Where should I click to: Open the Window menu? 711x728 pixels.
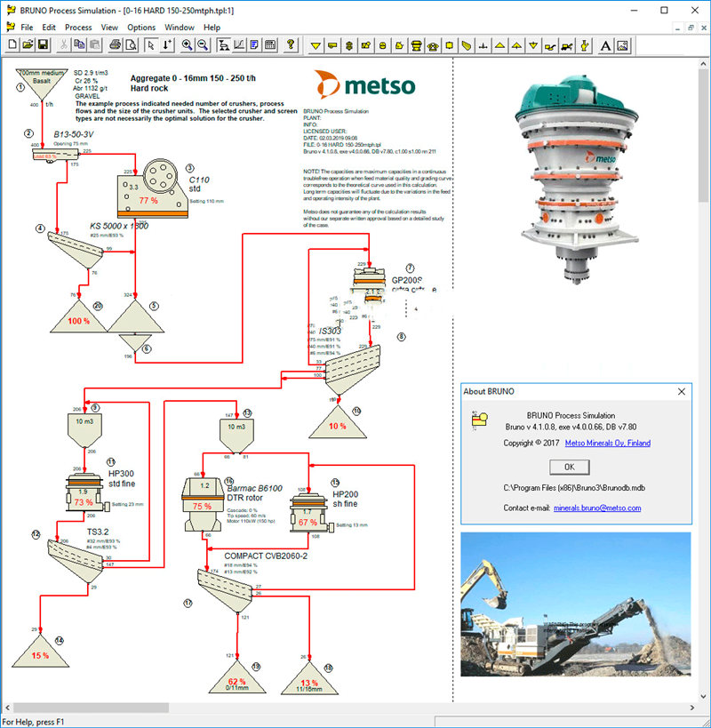click(180, 28)
